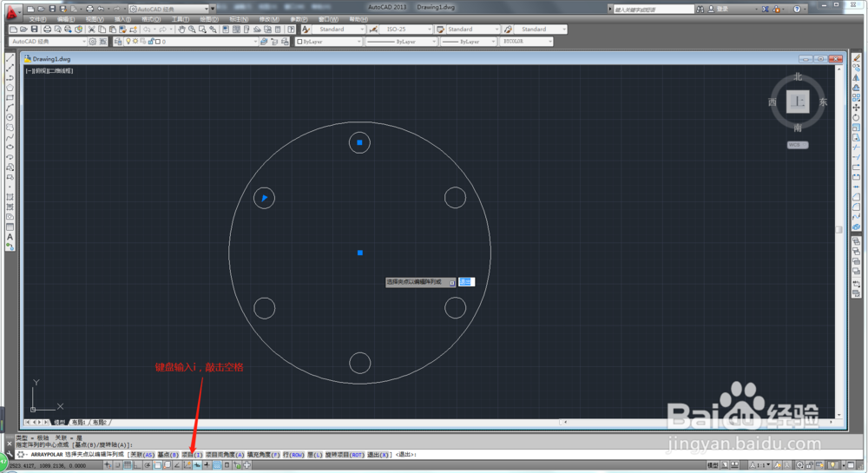
Task: Click the Undo arrow in quick access toolbar
Action: (101, 9)
